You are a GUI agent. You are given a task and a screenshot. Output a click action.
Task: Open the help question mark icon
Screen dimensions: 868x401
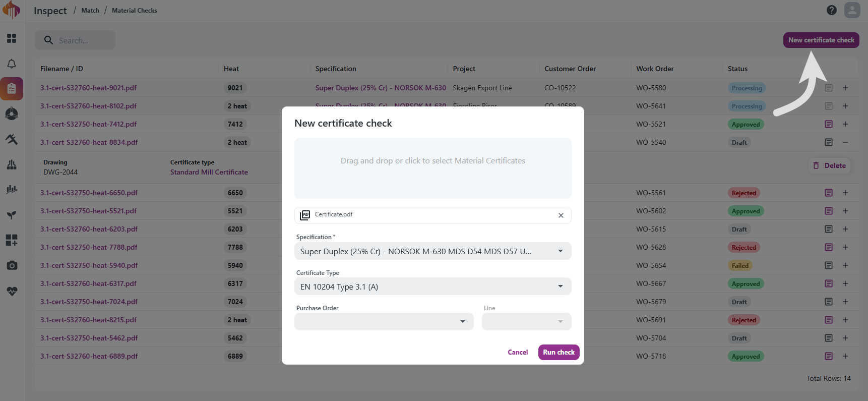[x=832, y=10]
